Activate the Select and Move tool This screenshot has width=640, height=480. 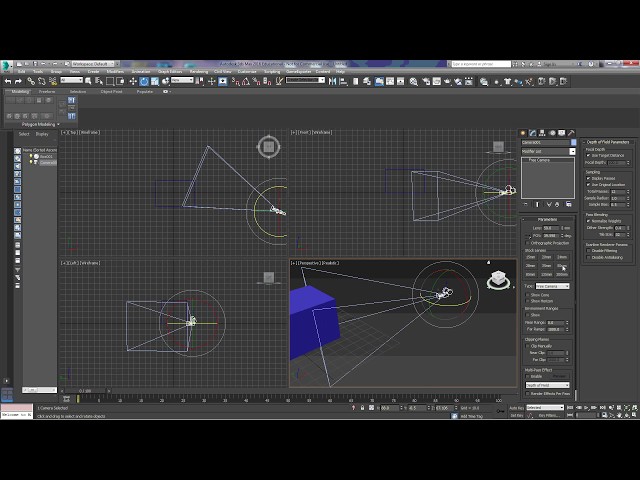(133, 82)
